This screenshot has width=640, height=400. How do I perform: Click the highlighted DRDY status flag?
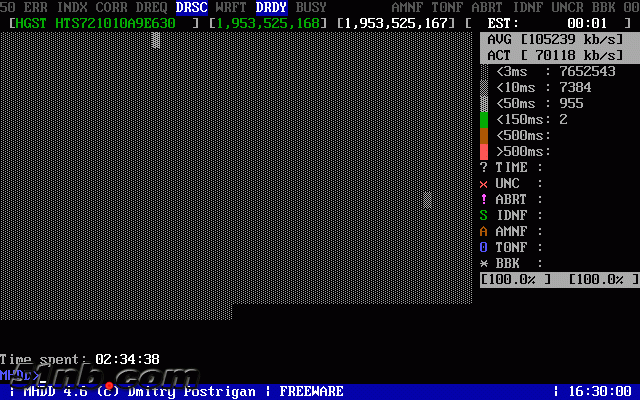click(x=271, y=7)
